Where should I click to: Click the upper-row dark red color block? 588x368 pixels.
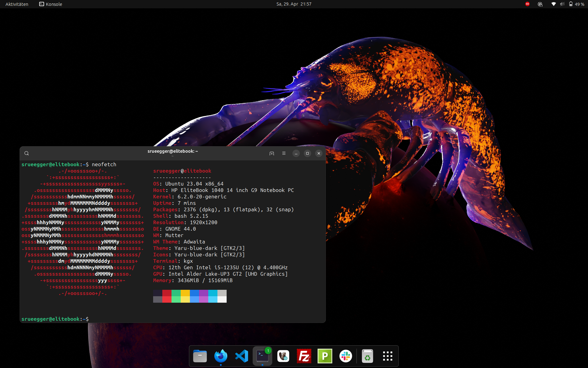tap(167, 293)
